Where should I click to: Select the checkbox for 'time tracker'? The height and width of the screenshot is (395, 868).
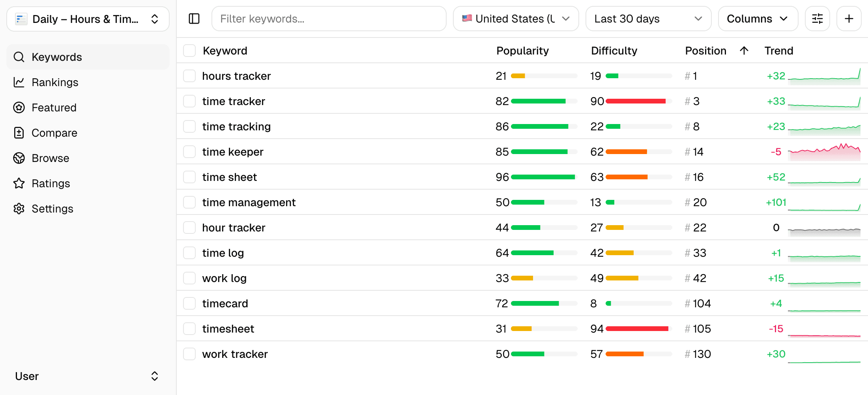point(189,101)
